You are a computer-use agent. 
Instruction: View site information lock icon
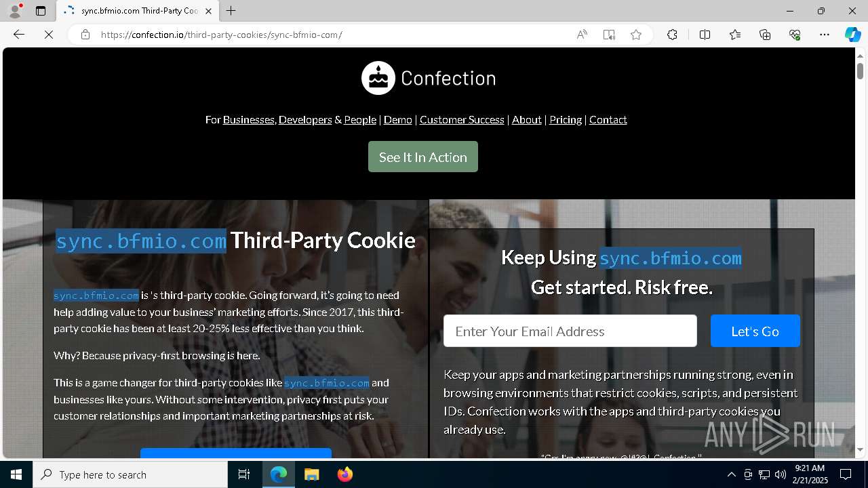tap(85, 35)
